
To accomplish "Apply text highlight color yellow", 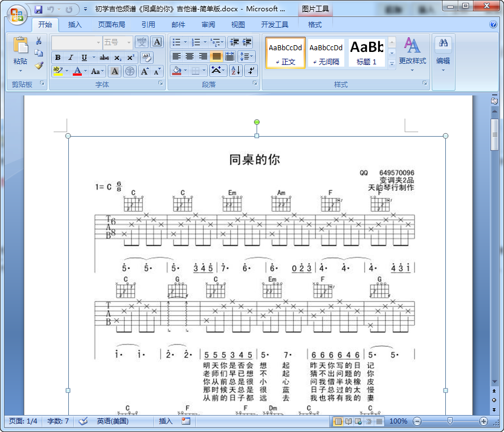I will click(57, 69).
